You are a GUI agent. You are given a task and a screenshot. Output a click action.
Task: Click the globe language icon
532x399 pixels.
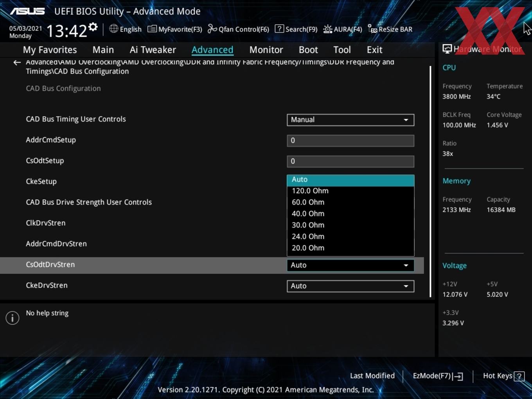(113, 29)
